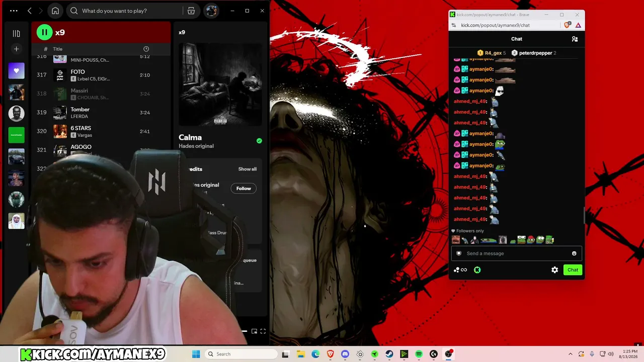
Task: Select track 319 Tomber
Action: (101, 113)
